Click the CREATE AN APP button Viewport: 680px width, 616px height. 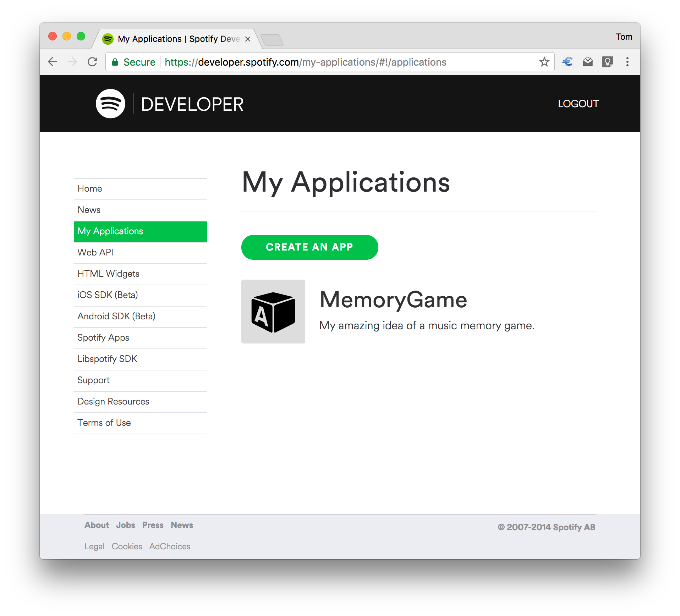pos(309,247)
